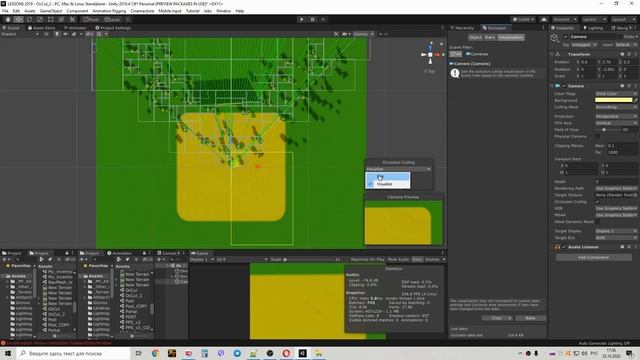Open Clear Flags dropdown
The height and width of the screenshot is (360, 640).
(616, 93)
